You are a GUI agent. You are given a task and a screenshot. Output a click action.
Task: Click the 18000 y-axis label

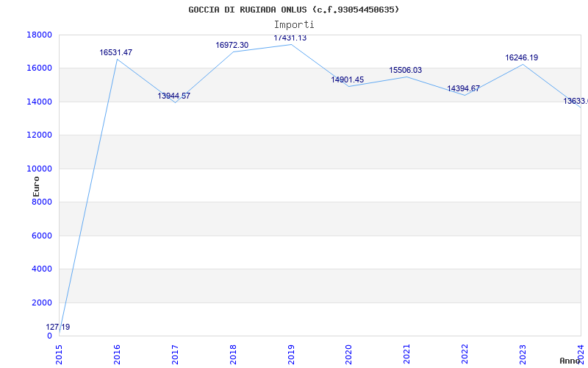[x=39, y=35]
